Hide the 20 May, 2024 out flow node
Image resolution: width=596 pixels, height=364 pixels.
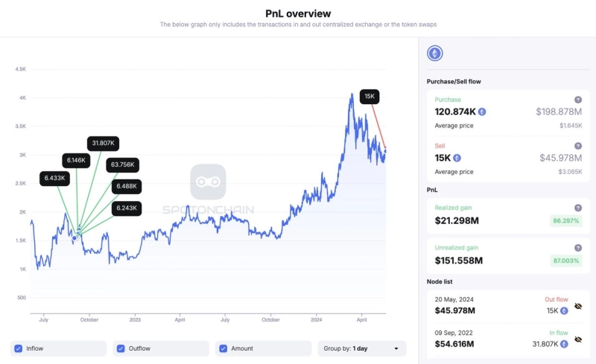pos(578,305)
